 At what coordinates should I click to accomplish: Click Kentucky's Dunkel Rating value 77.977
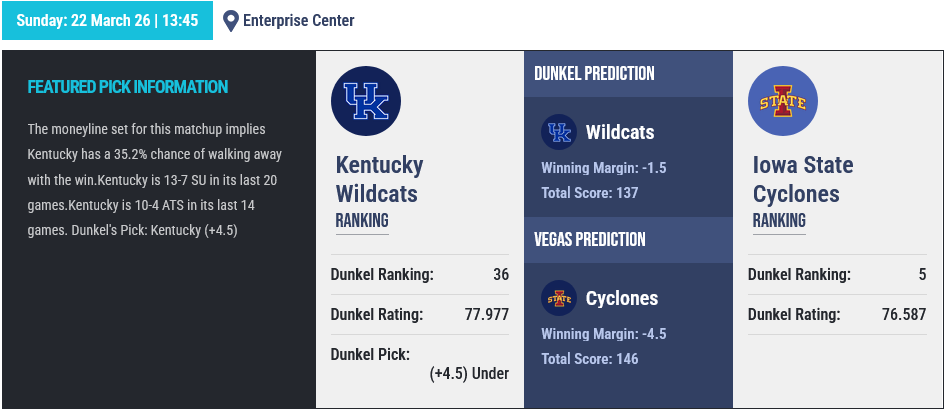click(x=487, y=314)
